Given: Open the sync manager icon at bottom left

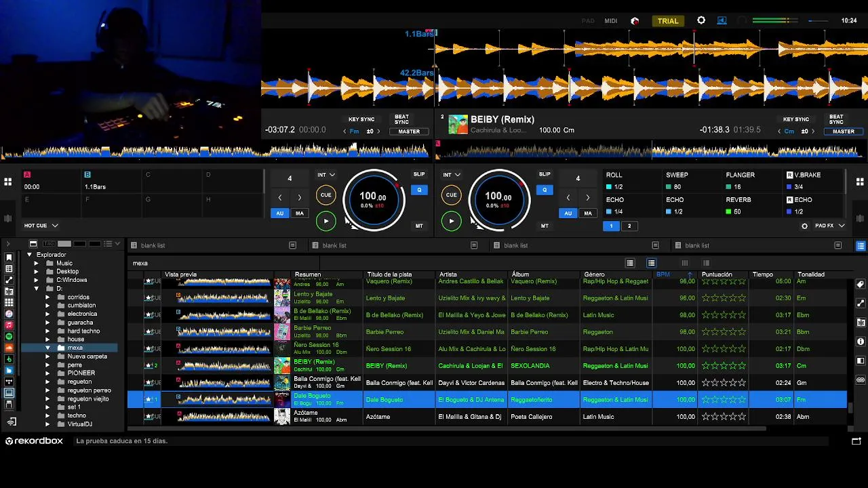Looking at the screenshot, I should pos(12,422).
